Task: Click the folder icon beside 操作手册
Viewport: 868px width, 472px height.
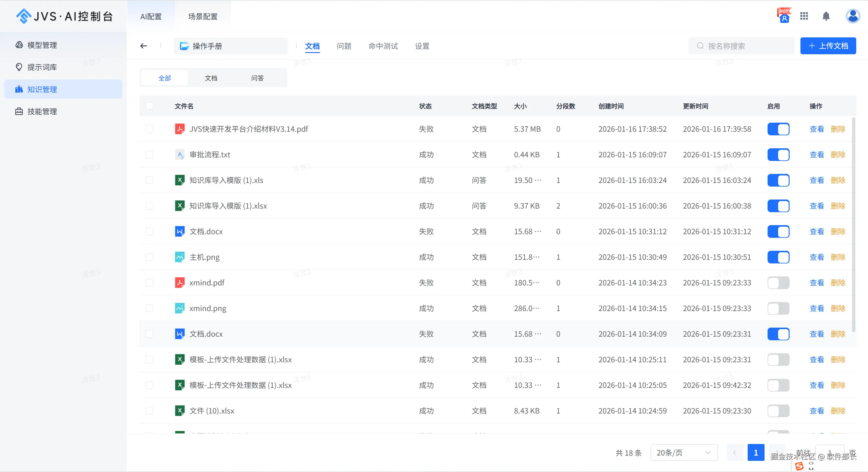Action: (x=184, y=46)
